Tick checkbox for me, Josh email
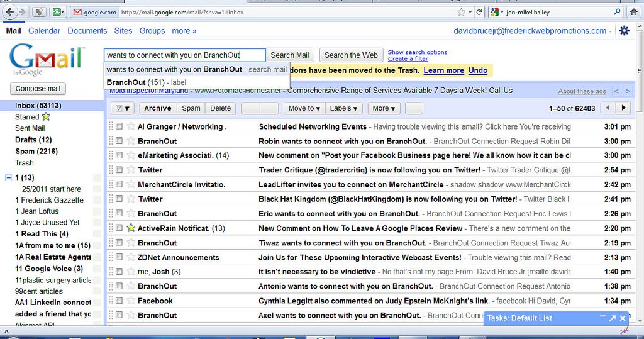 click(x=119, y=271)
